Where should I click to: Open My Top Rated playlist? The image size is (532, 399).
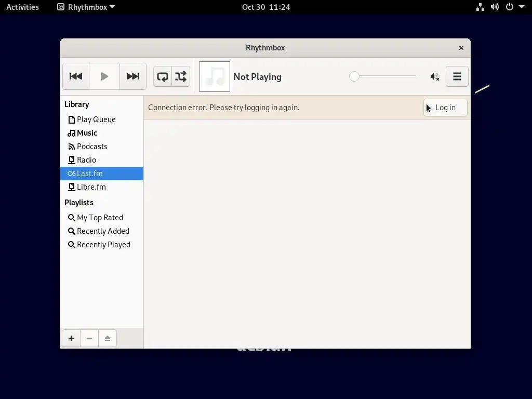[x=102, y=218]
